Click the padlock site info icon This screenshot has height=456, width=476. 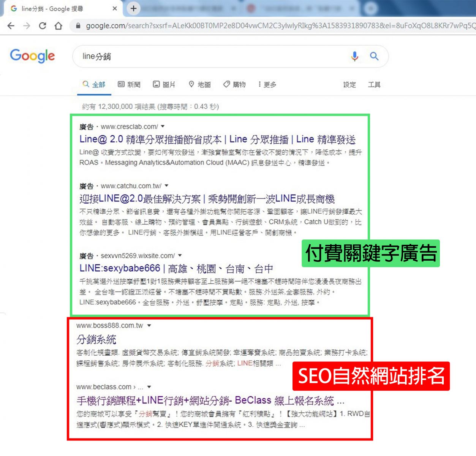point(78,26)
